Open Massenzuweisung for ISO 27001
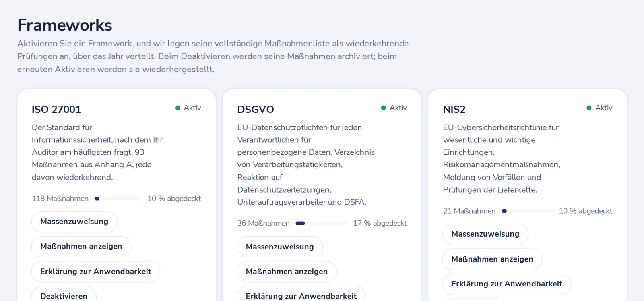This screenshot has width=644, height=301. pyautogui.click(x=74, y=222)
